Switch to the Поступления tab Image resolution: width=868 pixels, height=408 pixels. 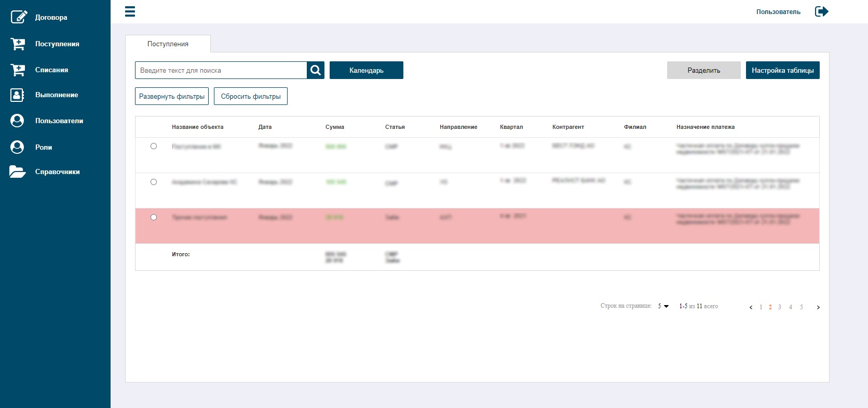[168, 44]
